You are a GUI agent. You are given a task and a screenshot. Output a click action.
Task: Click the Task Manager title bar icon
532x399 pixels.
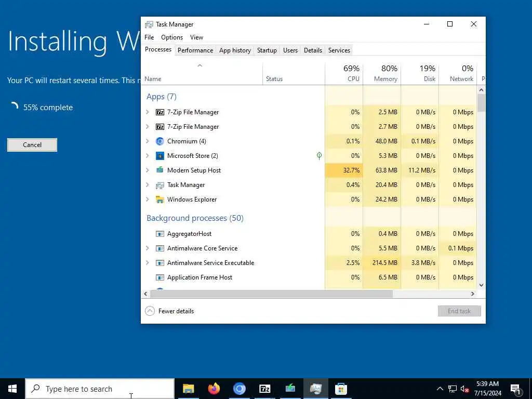point(149,24)
